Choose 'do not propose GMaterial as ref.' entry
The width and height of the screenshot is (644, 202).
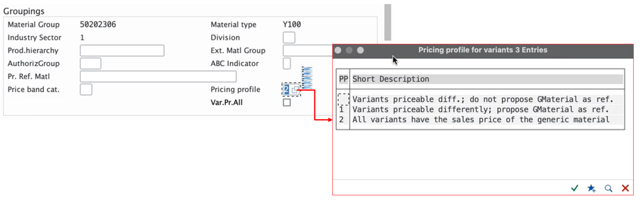point(482,99)
